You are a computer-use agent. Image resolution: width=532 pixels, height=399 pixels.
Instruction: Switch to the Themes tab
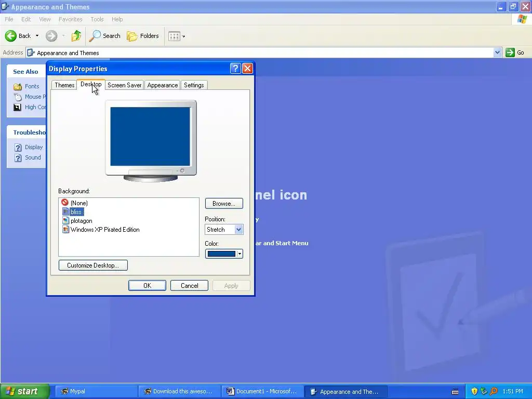[64, 85]
